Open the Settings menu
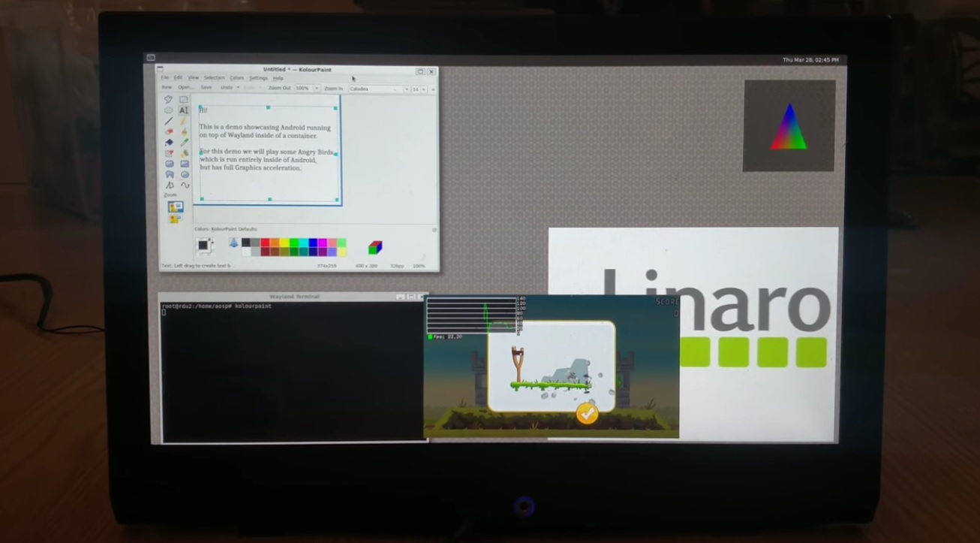The height and width of the screenshot is (543, 980). tap(258, 77)
